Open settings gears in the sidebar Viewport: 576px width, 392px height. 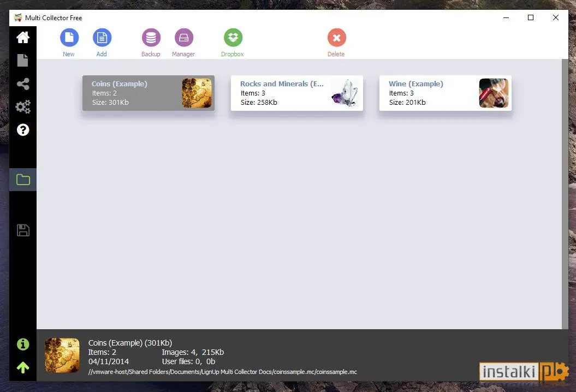click(x=23, y=107)
